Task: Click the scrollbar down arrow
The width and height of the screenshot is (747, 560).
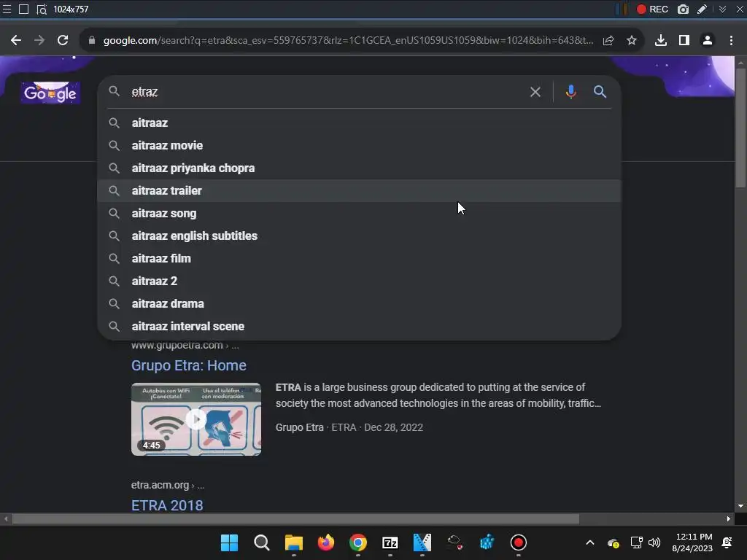Action: (740, 506)
